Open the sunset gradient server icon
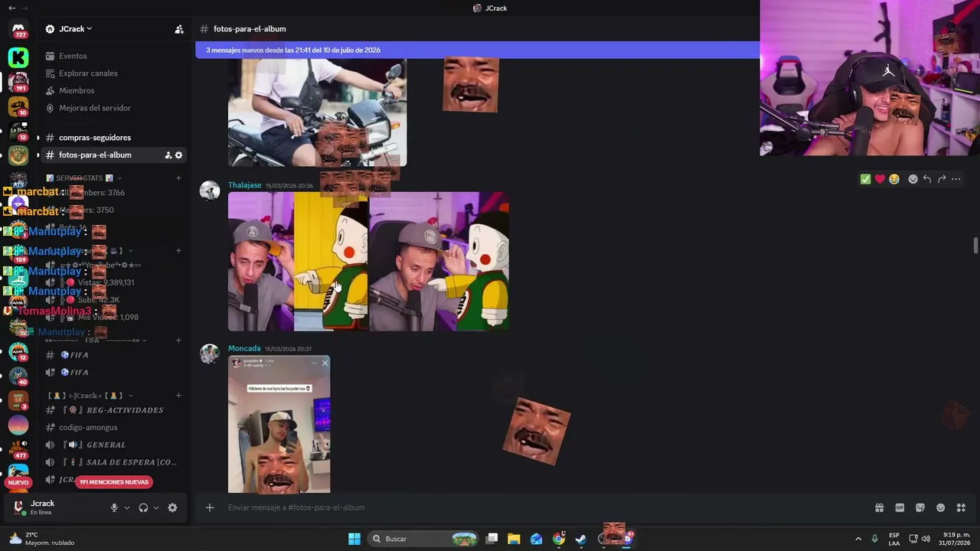Viewport: 980px width, 551px height. (18, 425)
